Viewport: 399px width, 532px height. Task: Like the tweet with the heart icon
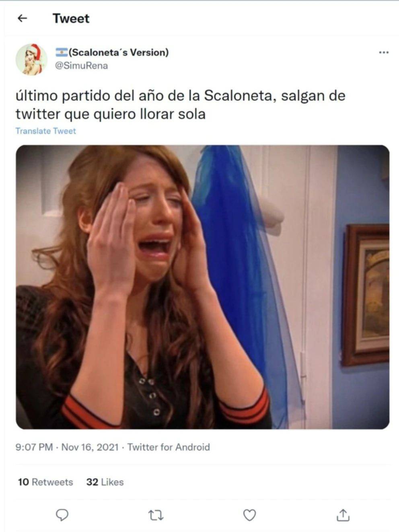pyautogui.click(x=249, y=515)
